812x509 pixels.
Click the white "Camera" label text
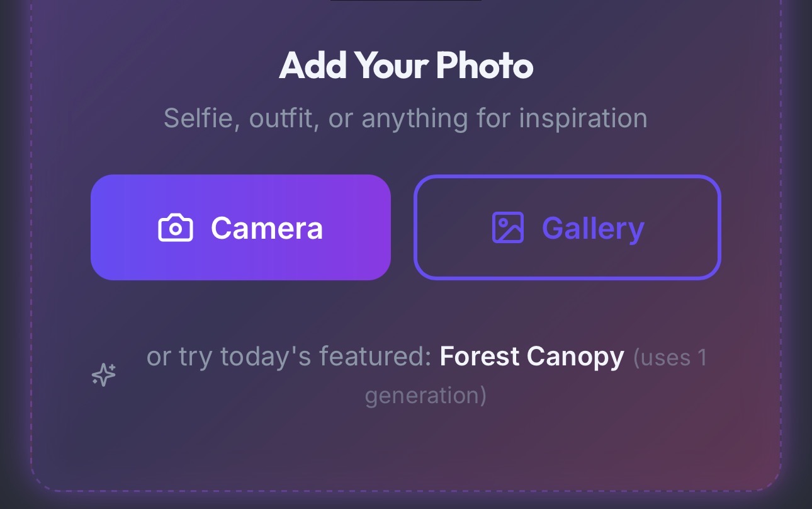click(x=267, y=228)
